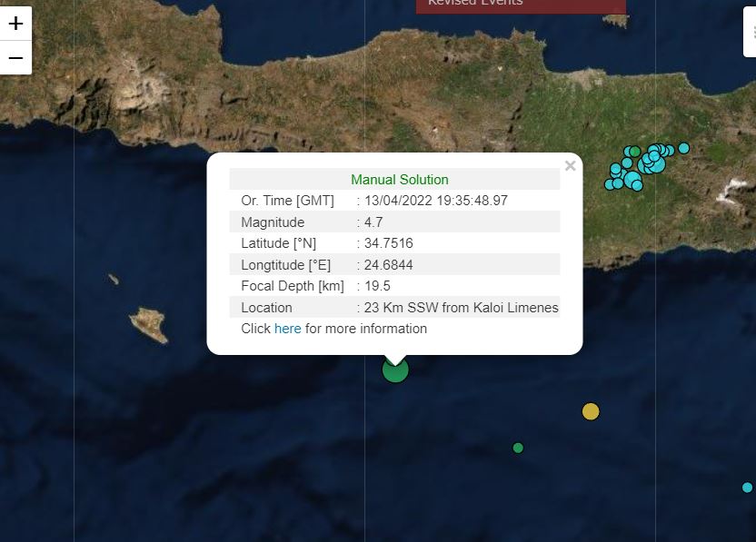756x542 pixels.
Task: Click the rightmost teal cluster marker
Action: pos(683,149)
